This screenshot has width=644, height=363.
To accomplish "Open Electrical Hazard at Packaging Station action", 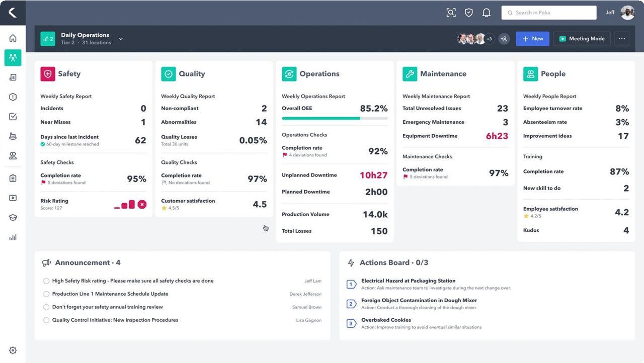I will click(408, 281).
